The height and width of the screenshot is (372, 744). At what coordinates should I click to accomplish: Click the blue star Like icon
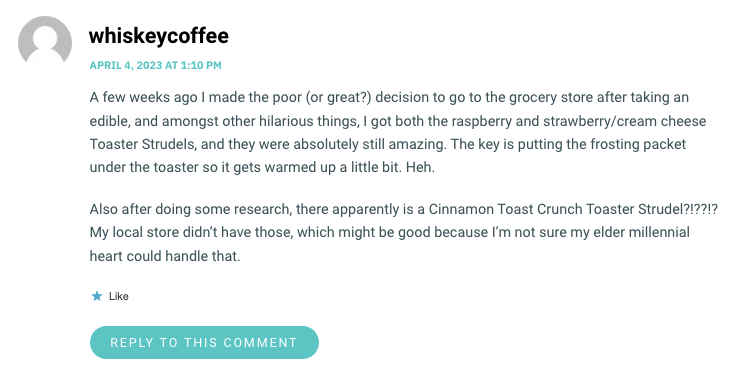[97, 296]
